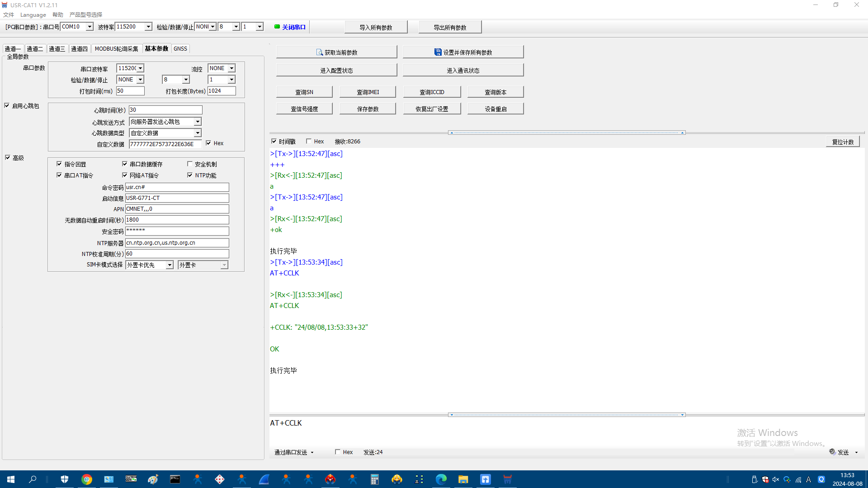
Task: Open the 文件 menu
Action: [x=9, y=15]
